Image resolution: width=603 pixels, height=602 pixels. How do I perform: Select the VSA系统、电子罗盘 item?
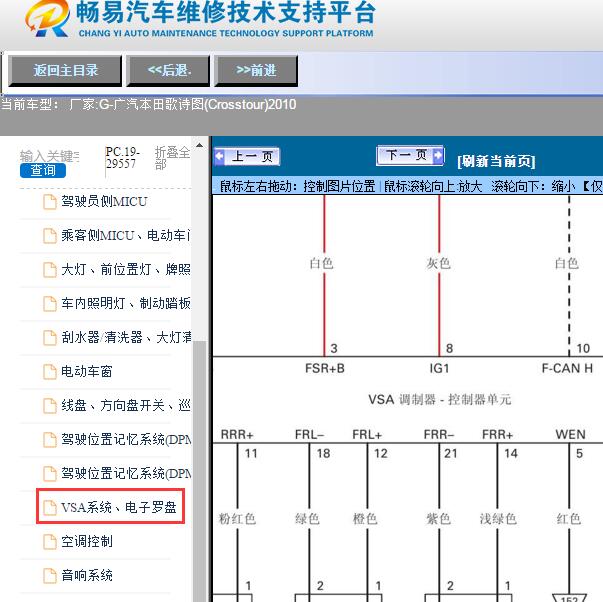118,507
